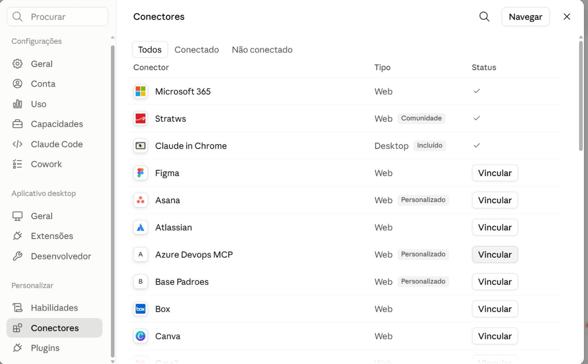Click the Canva connector logo
Image resolution: width=588 pixels, height=364 pixels.
click(141, 336)
